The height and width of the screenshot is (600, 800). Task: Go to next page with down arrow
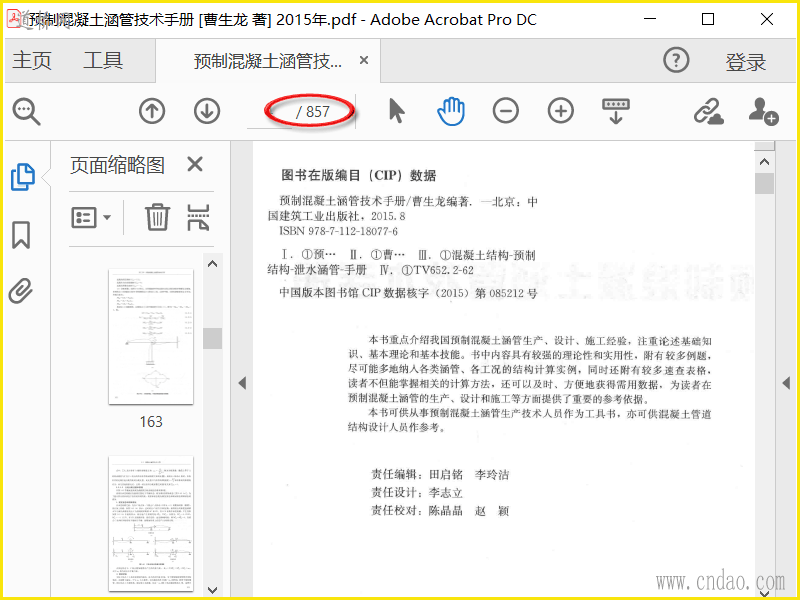(x=207, y=111)
